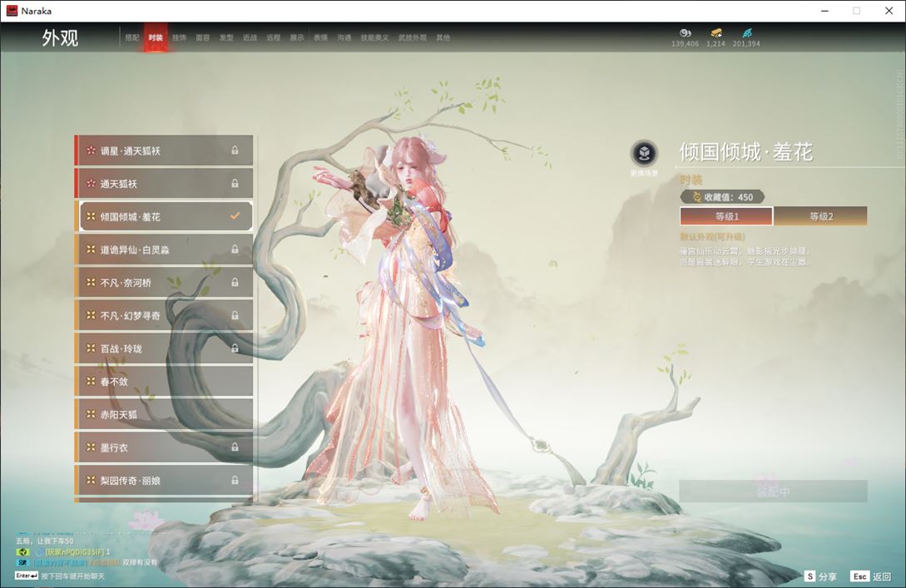The image size is (906, 588).
Task: Click rarity flower icon on 春不敛
Action: 91,381
